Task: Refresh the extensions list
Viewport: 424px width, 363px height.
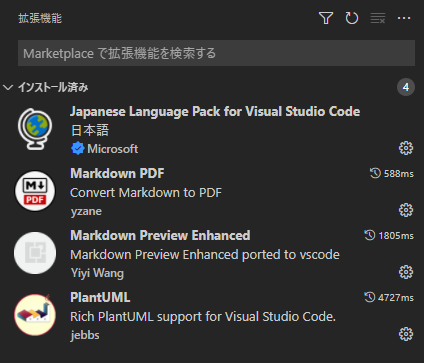Action: pos(352,18)
